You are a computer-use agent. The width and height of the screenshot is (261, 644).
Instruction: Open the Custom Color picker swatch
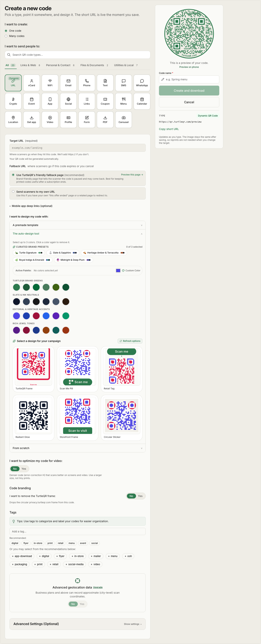118,271
